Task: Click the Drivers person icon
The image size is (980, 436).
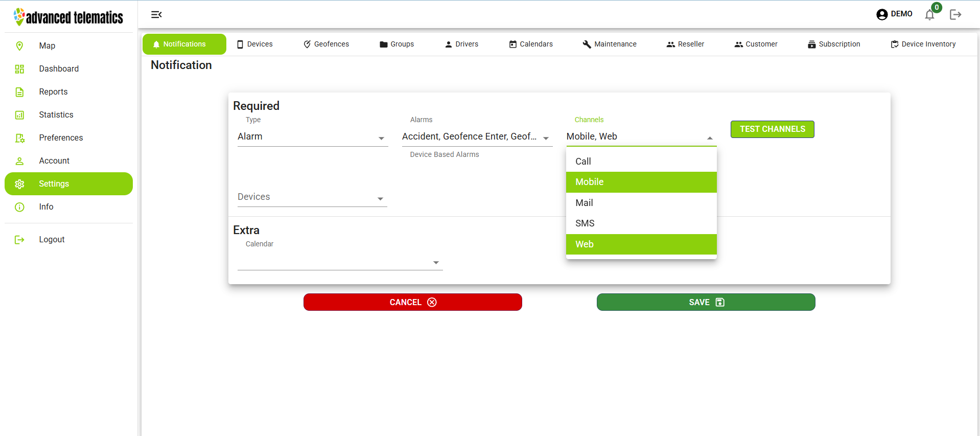Action: (449, 44)
